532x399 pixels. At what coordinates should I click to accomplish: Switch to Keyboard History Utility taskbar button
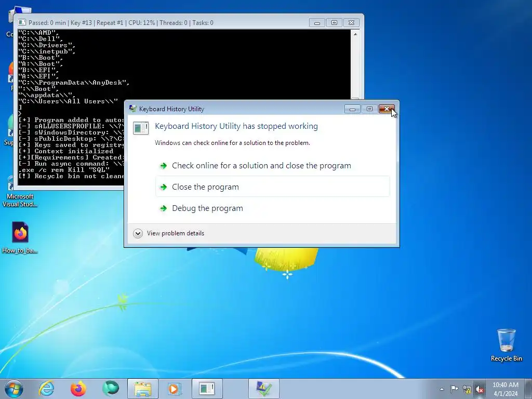click(x=263, y=389)
